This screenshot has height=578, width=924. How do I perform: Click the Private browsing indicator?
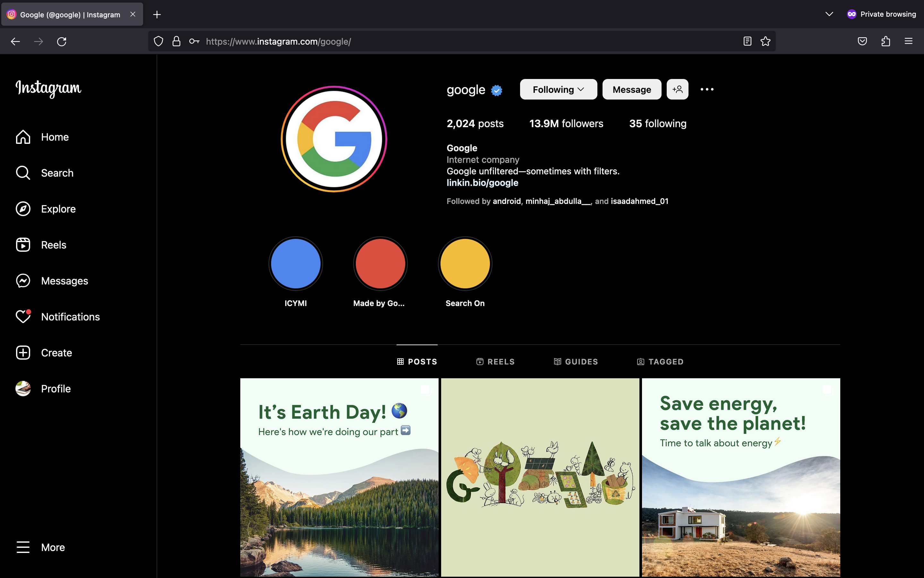(881, 14)
